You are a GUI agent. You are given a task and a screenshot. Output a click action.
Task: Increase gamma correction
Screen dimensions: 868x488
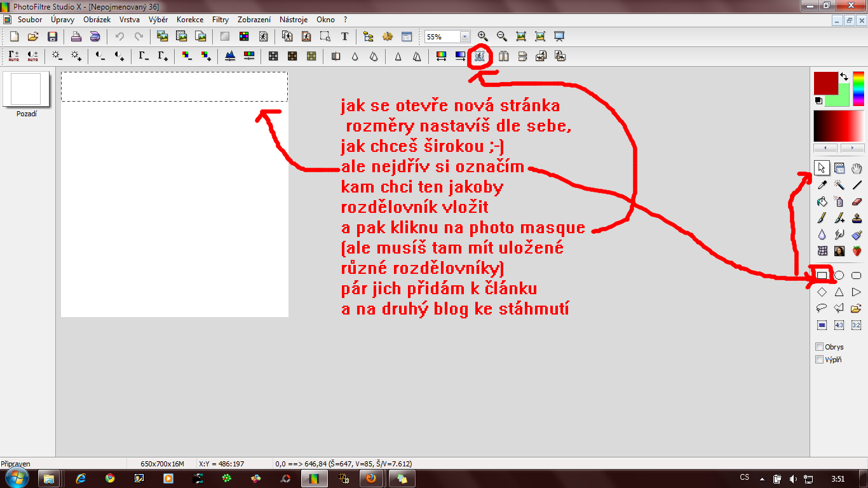click(163, 56)
